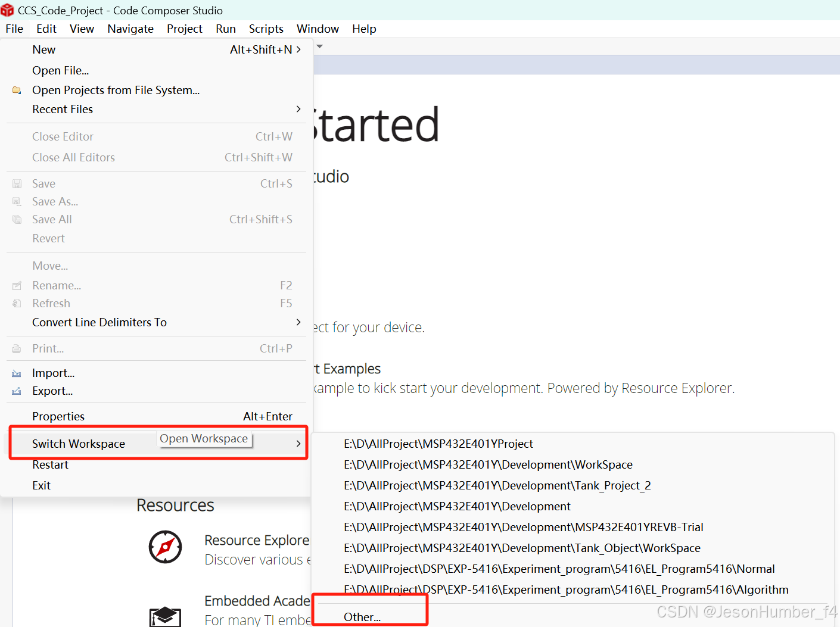Viewport: 840px width, 627px height.
Task: Click the Code Composer Studio logo in title bar
Action: [8, 10]
